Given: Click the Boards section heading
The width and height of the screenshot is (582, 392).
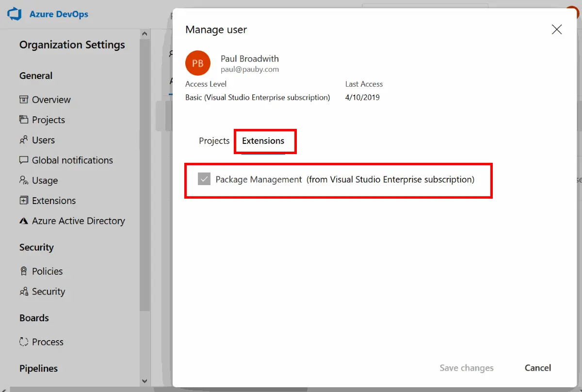Looking at the screenshot, I should click(34, 318).
